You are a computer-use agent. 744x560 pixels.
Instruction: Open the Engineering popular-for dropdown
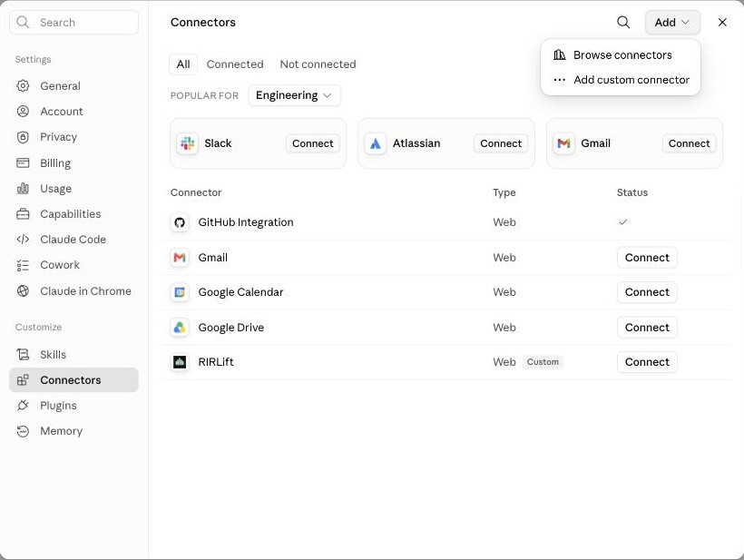pyautogui.click(x=294, y=95)
